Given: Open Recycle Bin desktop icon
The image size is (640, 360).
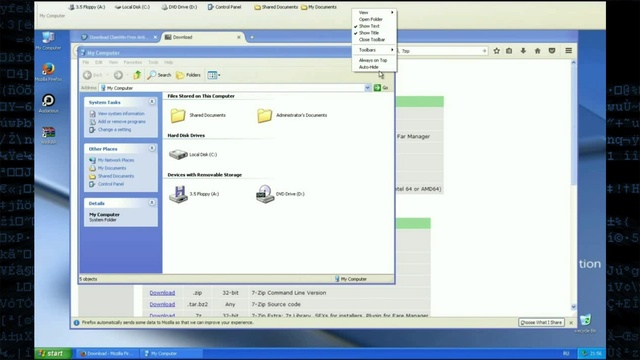Looking at the screenshot, I should (x=585, y=323).
